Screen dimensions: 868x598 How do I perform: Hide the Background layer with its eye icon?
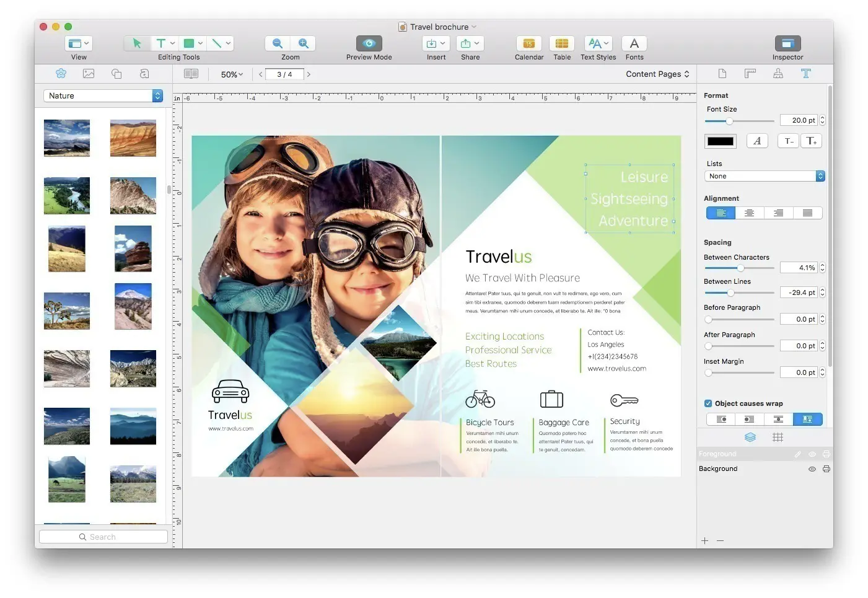point(812,468)
